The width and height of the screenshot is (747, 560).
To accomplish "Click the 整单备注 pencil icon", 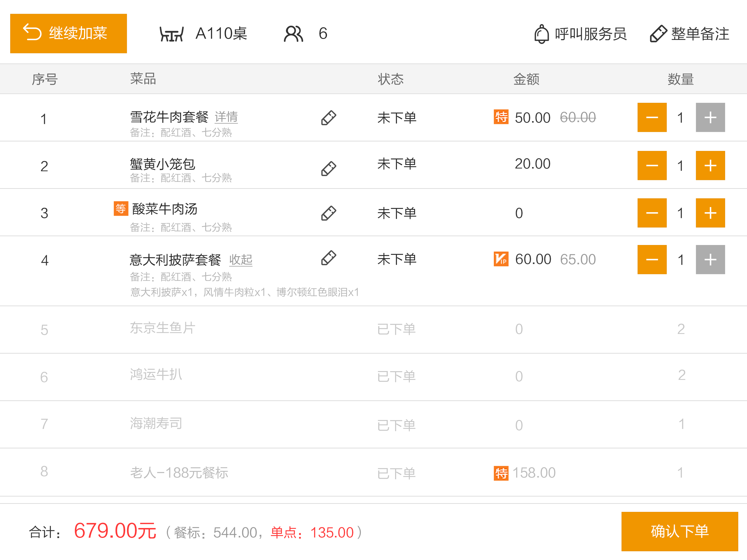I will [658, 34].
